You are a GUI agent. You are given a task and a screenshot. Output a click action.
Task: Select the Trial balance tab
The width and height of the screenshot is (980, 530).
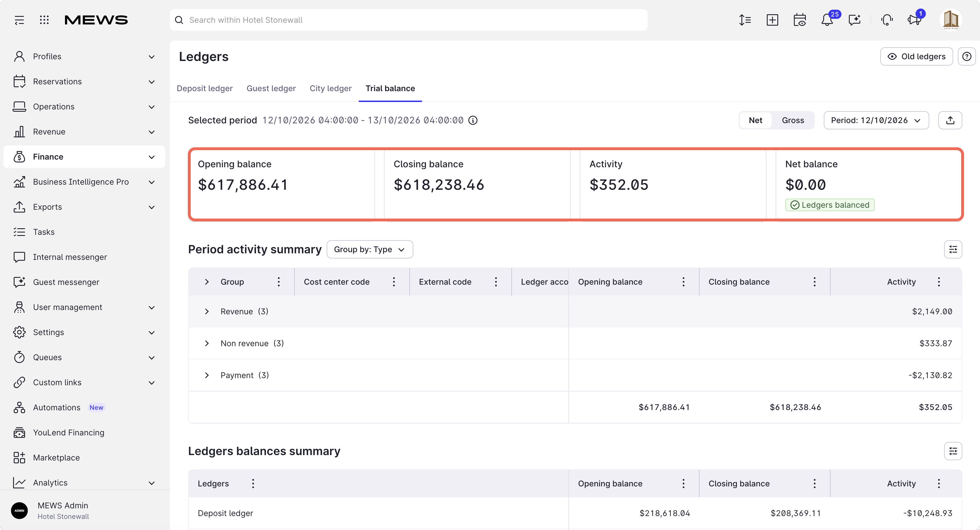pyautogui.click(x=390, y=89)
